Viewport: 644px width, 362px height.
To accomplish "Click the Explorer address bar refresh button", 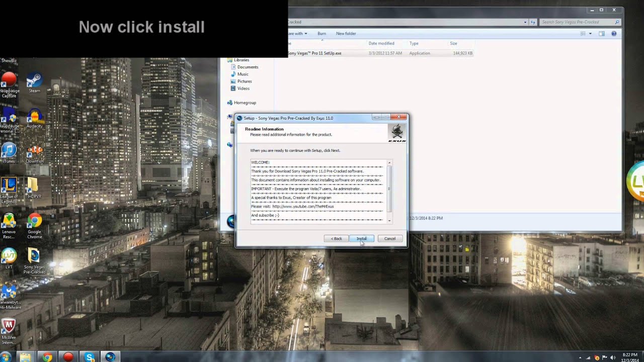I will click(532, 22).
